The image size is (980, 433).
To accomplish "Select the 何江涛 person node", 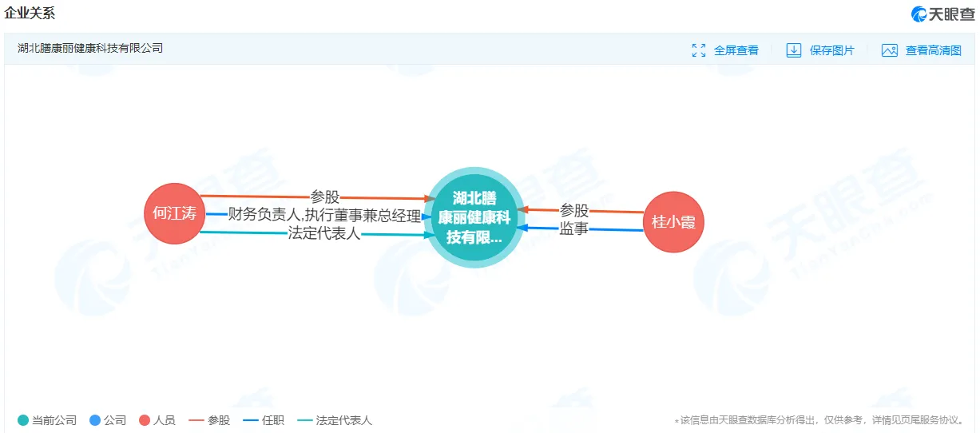I will 174,213.
